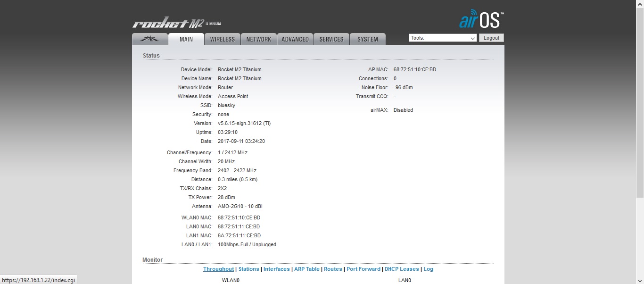Open the NETWORK tab
The height and width of the screenshot is (284, 644).
click(259, 39)
